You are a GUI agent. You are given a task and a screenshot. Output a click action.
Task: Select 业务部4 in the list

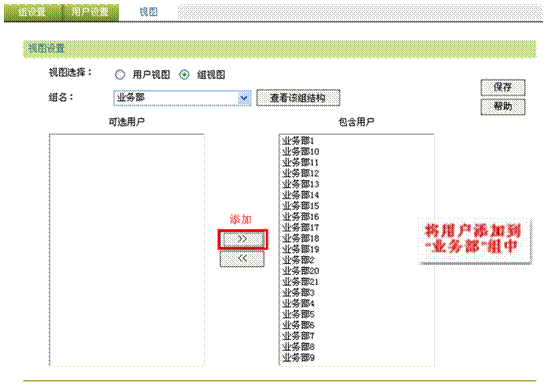click(298, 303)
